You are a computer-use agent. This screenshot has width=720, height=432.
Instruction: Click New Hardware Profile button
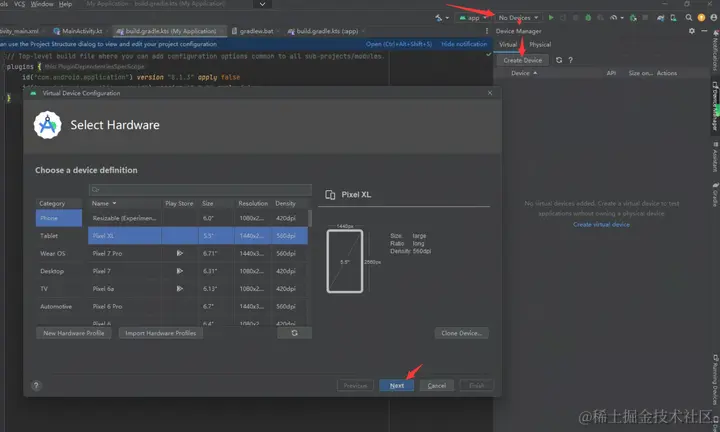(73, 333)
